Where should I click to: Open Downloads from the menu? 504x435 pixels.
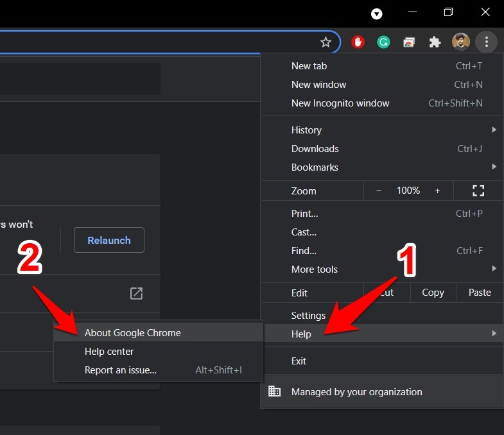tap(382, 149)
